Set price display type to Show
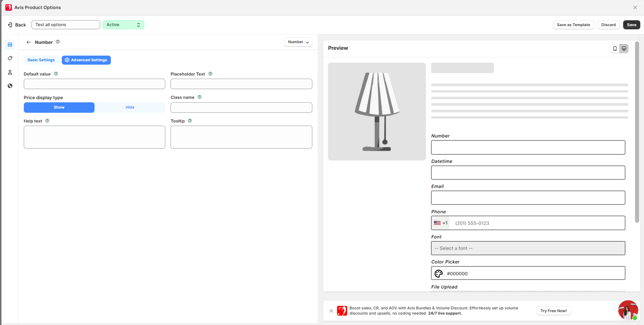The width and height of the screenshot is (644, 325). pyautogui.click(x=59, y=108)
